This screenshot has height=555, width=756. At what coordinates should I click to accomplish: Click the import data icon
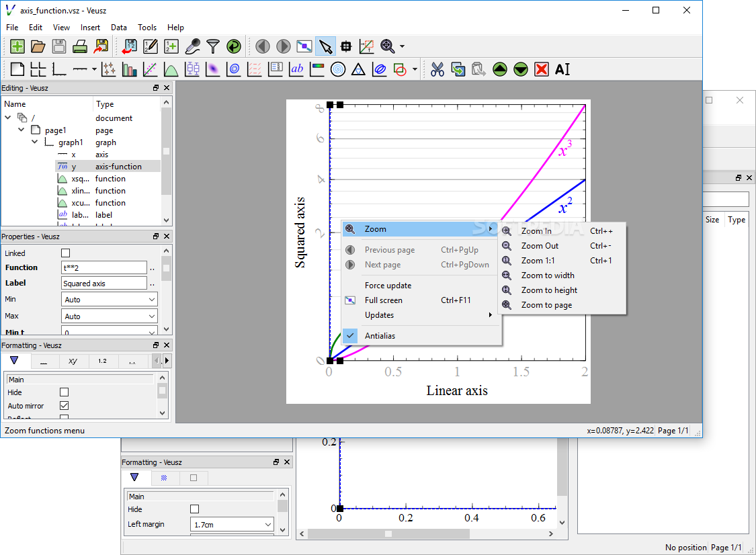[129, 46]
